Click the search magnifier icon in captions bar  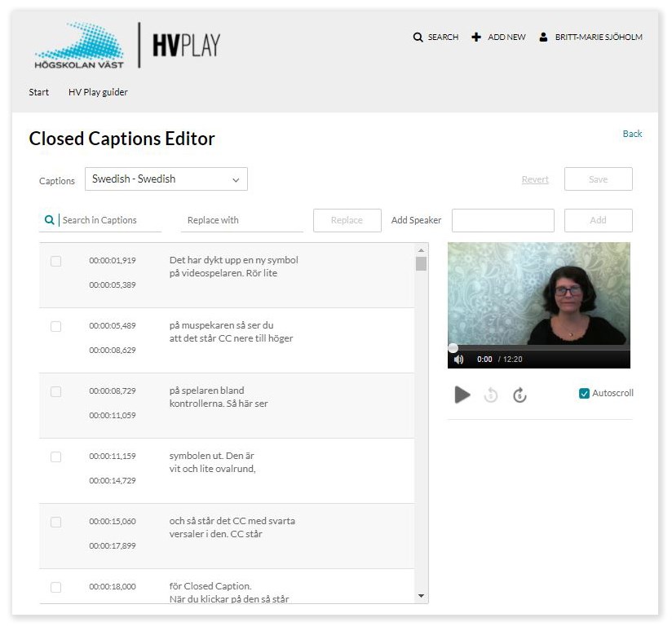[49, 220]
